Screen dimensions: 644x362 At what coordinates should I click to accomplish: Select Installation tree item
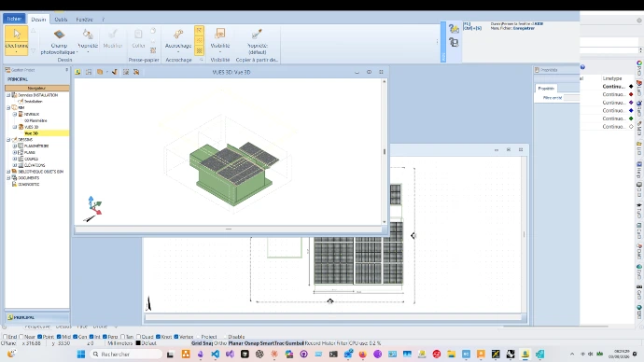[33, 102]
